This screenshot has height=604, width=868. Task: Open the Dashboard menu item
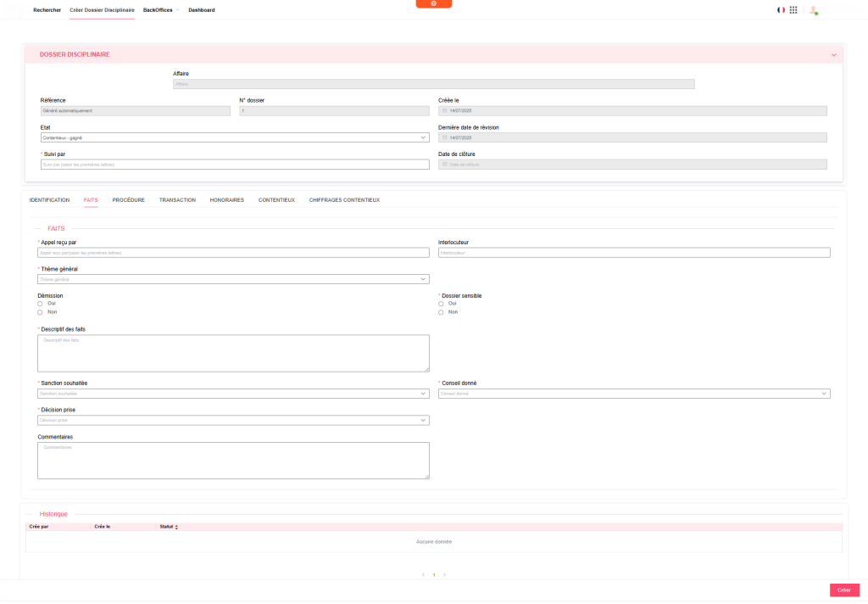pyautogui.click(x=202, y=10)
